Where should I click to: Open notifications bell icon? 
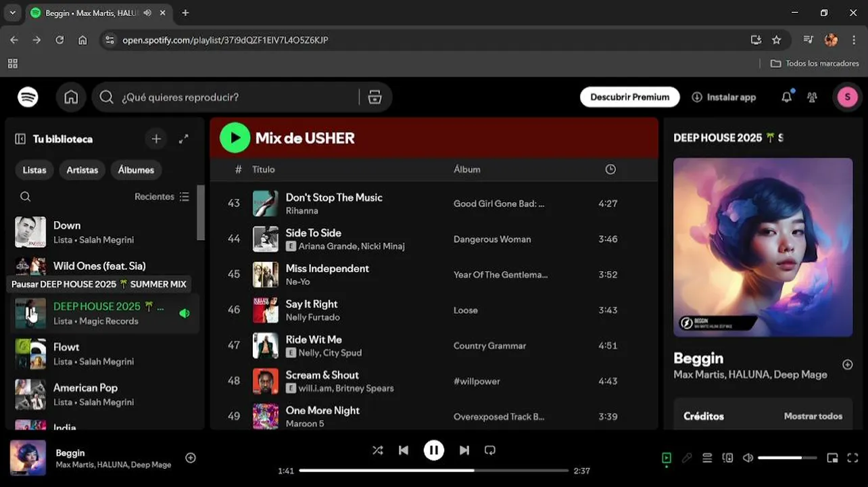pos(786,97)
